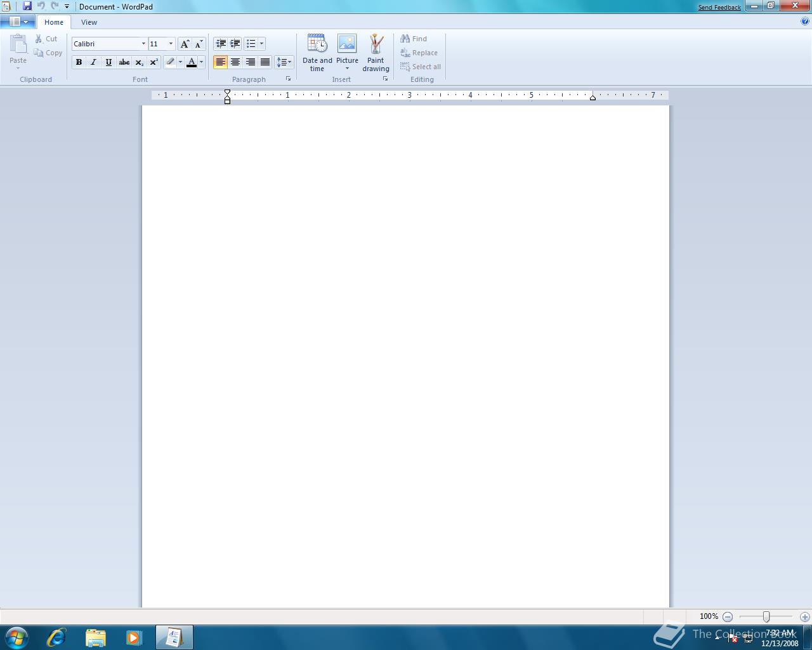Toggle Underline formatting
Image resolution: width=812 pixels, height=650 pixels.
108,62
